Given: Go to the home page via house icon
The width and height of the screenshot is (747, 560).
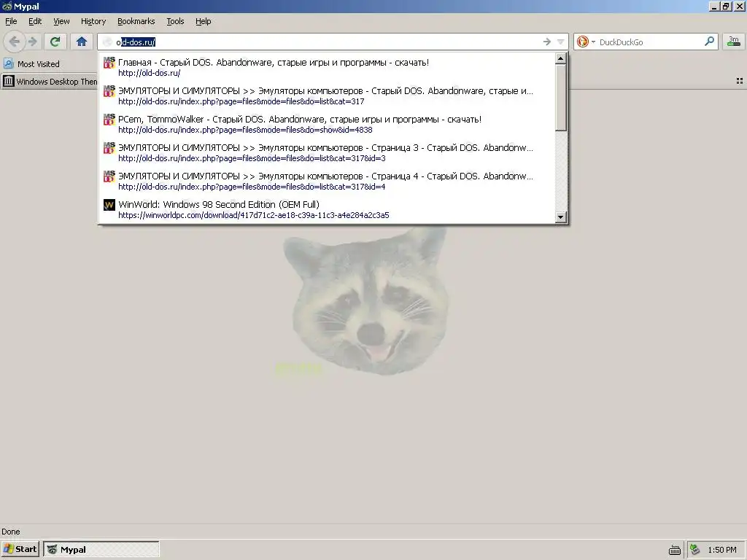Looking at the screenshot, I should 82,42.
